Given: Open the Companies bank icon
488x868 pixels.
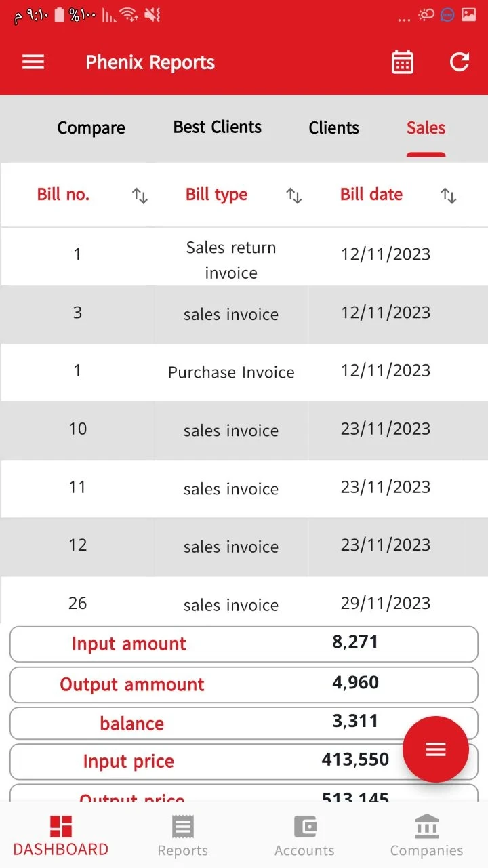Looking at the screenshot, I should coord(426,827).
